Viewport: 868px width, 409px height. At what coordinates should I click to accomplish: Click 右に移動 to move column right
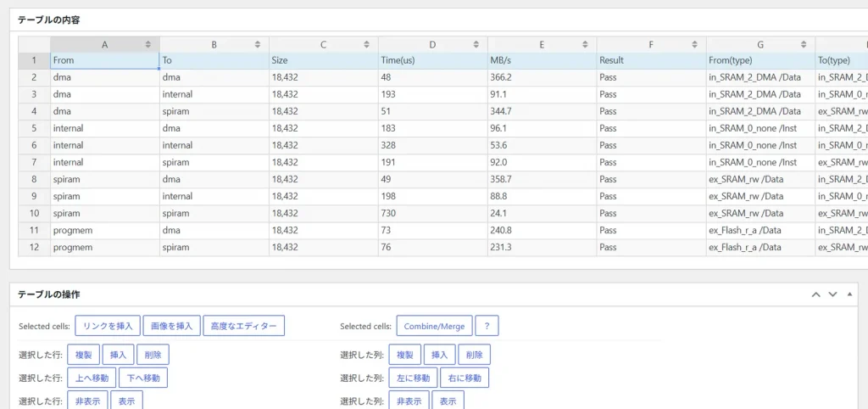coord(465,378)
